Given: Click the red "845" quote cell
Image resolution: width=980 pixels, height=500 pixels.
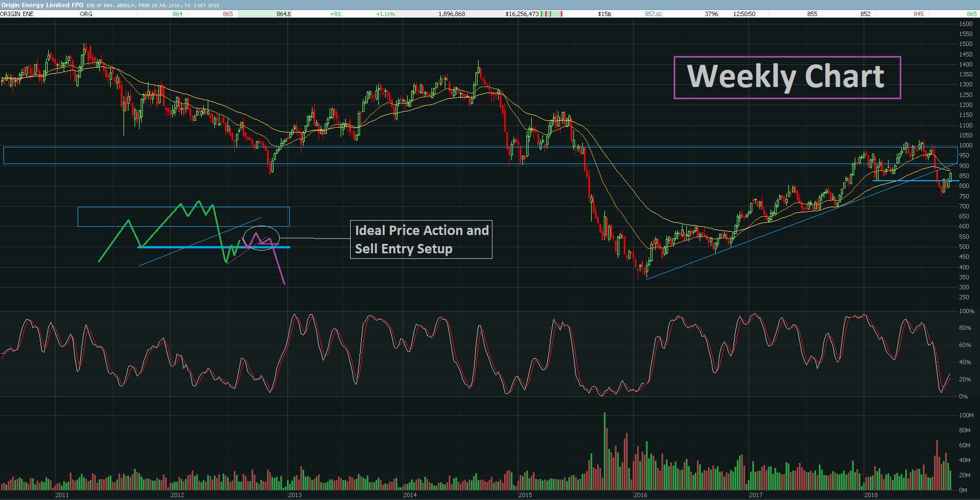Looking at the screenshot, I should pyautogui.click(x=919, y=14).
